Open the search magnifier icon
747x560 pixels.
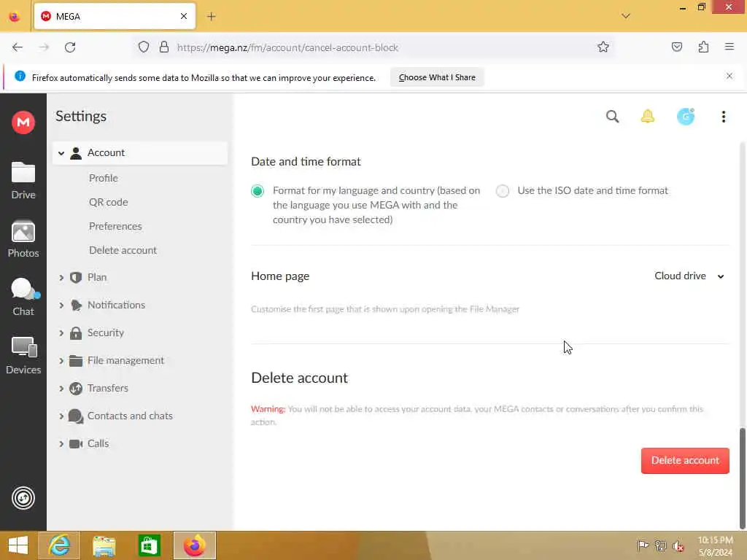pos(612,117)
